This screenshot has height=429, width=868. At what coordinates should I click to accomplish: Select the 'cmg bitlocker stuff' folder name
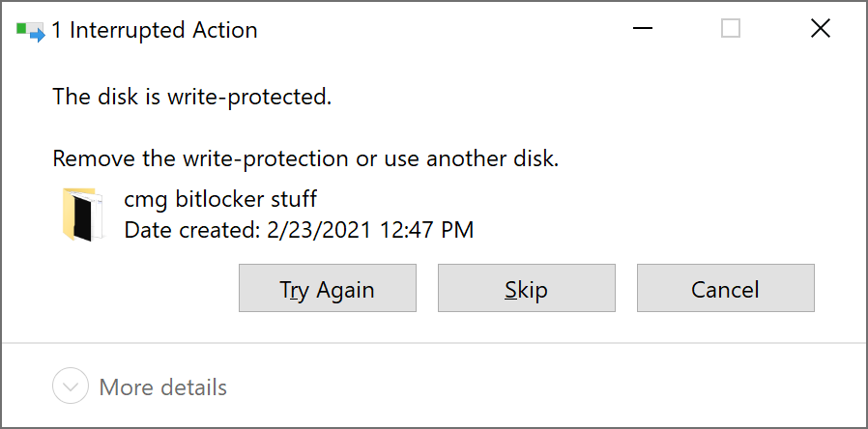(220, 199)
